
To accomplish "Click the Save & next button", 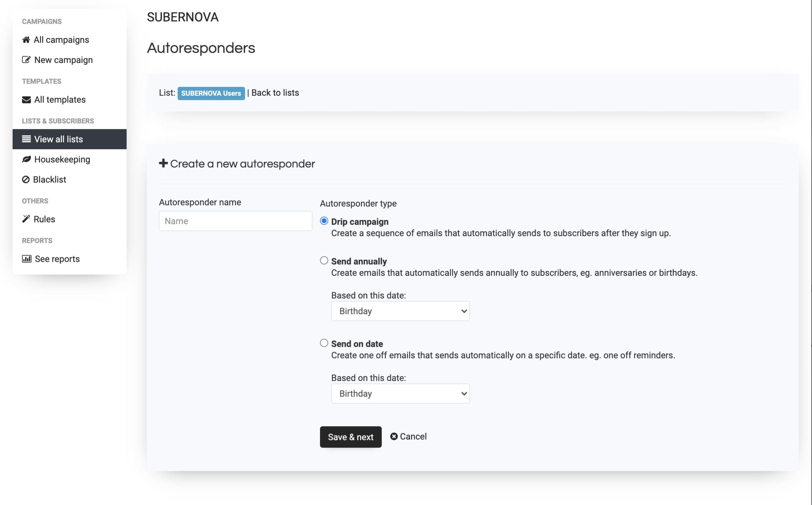I will (350, 436).
